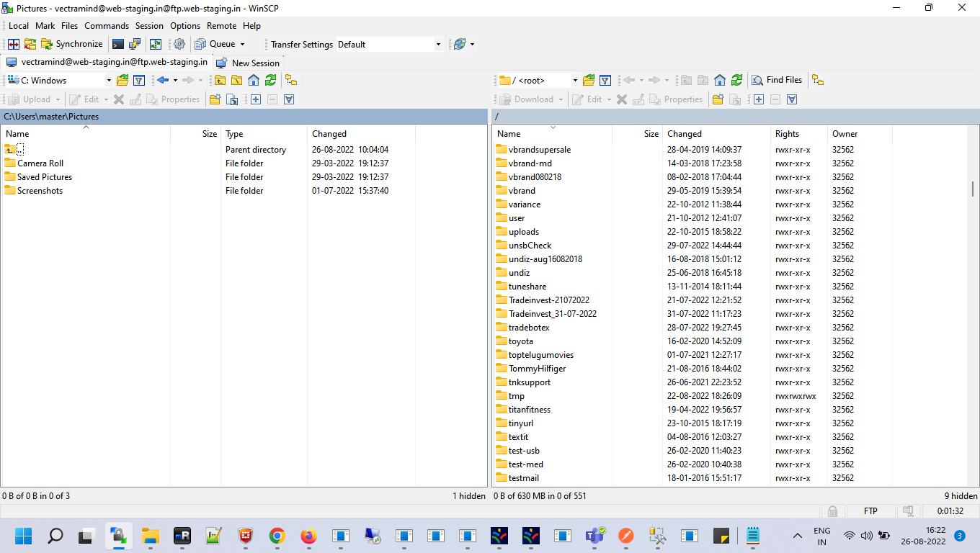Screen dimensions: 980x553
Task: Expand Transfer Settings Default dropdown
Action: [438, 45]
